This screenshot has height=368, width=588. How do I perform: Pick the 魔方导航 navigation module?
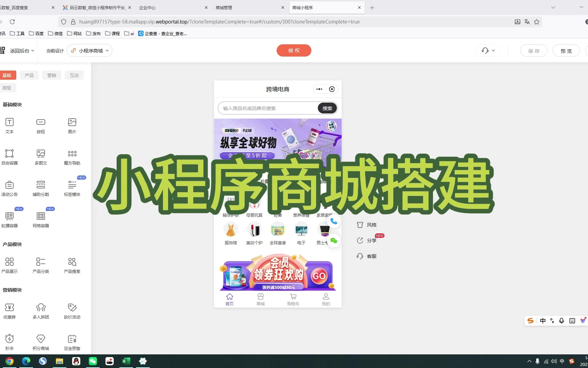click(x=72, y=154)
